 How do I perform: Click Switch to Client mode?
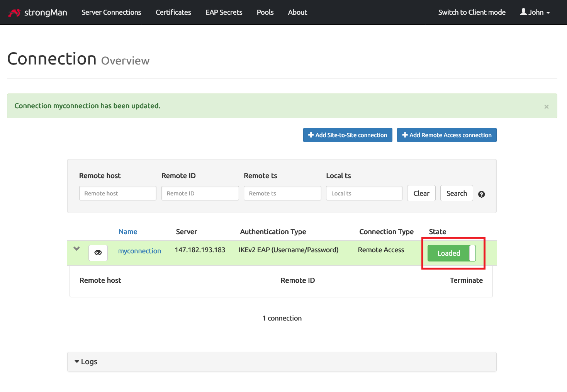472,12
